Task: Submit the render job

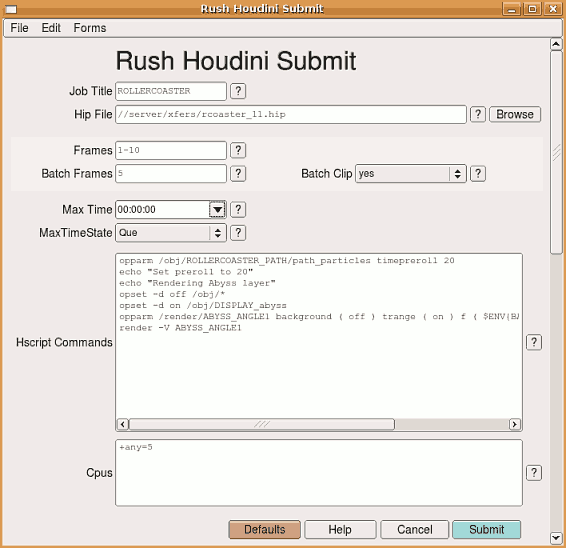Action: coord(487,530)
